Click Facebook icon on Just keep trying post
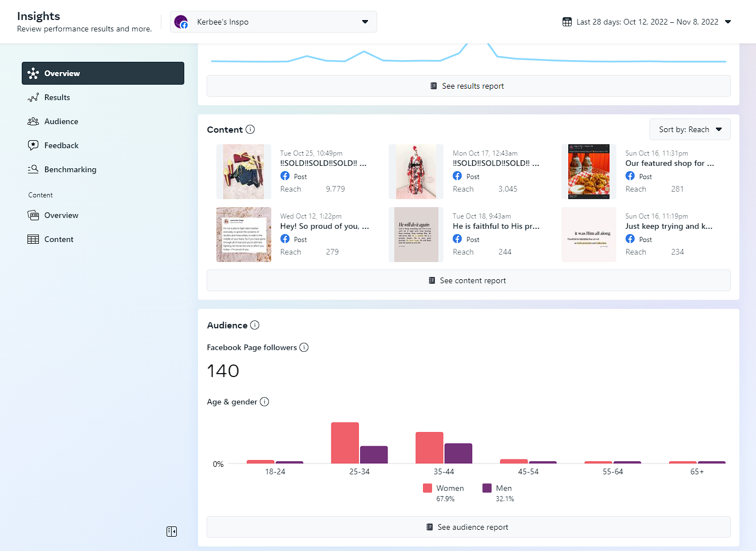Image resolution: width=756 pixels, height=551 pixels. pos(630,239)
